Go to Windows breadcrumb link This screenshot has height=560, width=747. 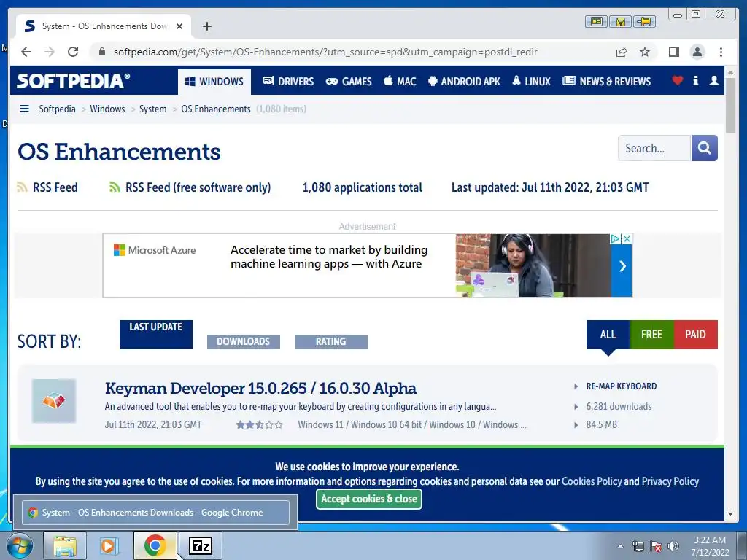(107, 109)
